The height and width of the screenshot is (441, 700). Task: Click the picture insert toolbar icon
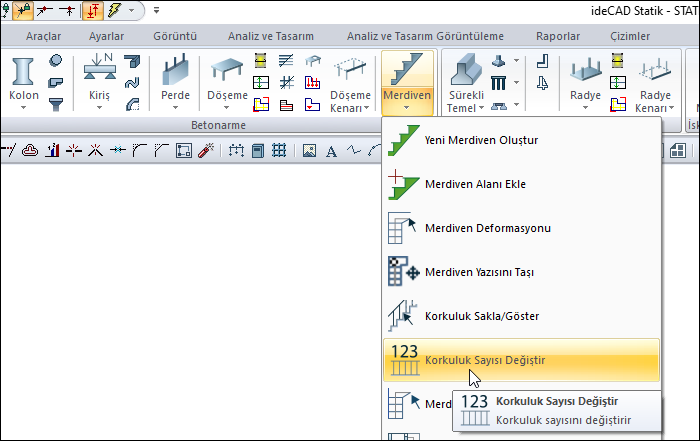[309, 151]
